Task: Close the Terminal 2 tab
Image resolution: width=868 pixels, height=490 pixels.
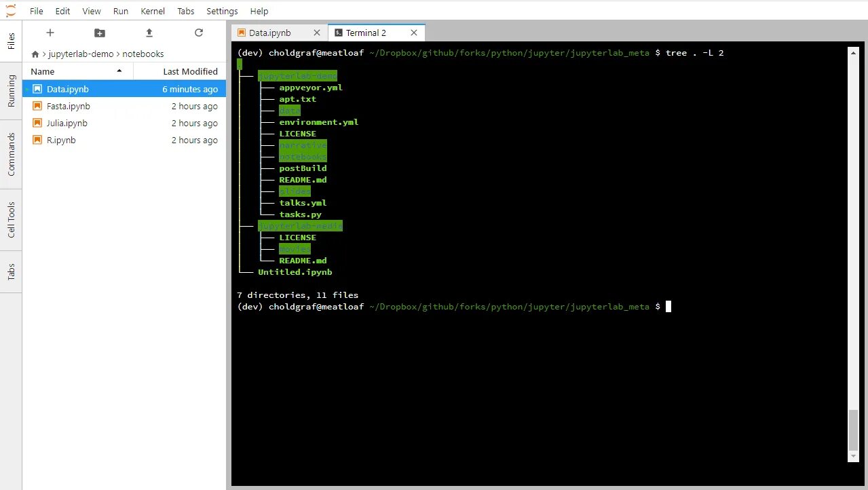Action: [x=414, y=33]
